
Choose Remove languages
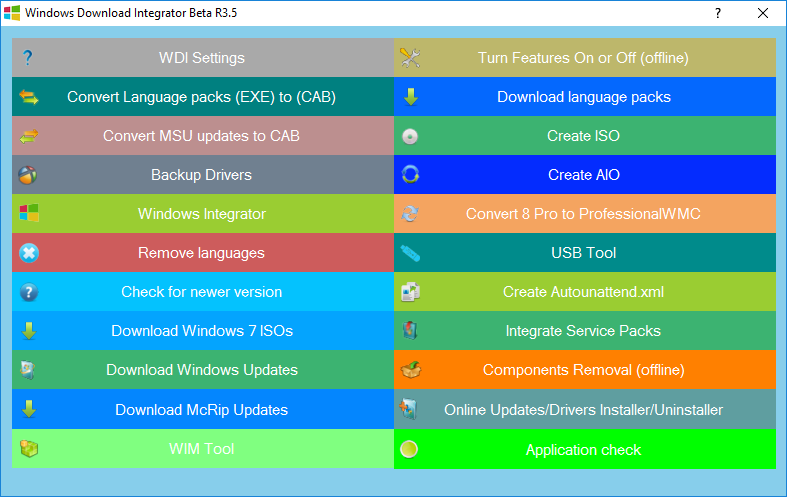coord(203,253)
